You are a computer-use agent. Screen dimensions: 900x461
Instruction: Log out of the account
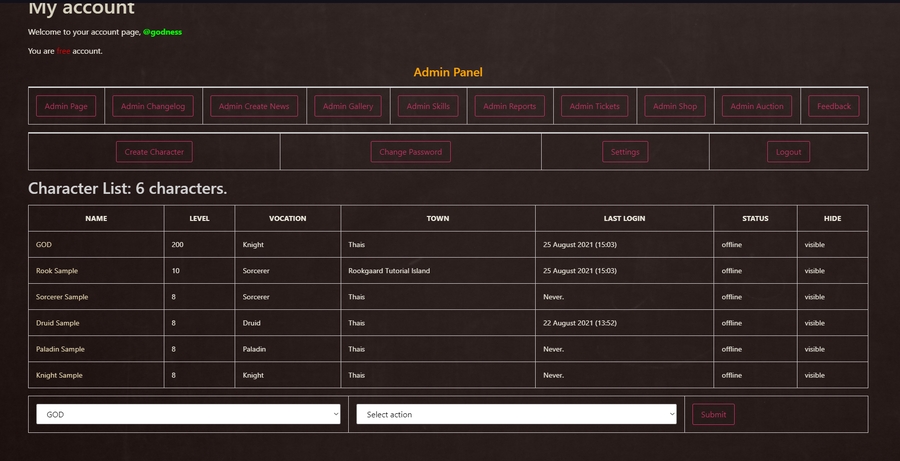788,152
